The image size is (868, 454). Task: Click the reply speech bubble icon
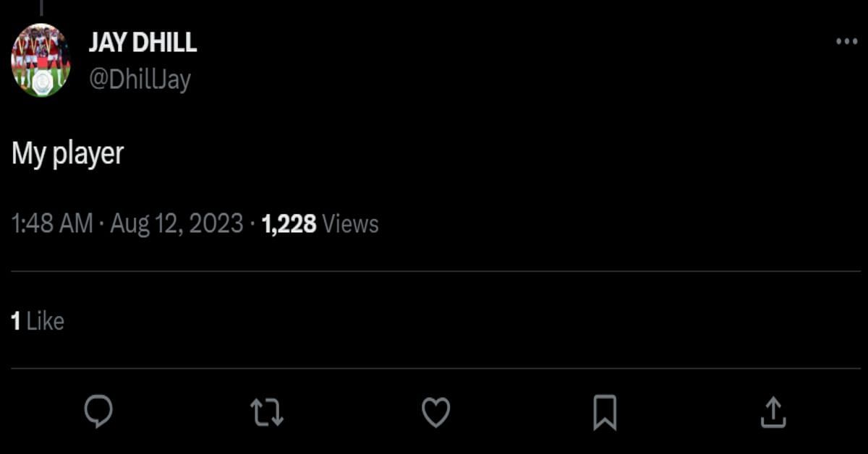pyautogui.click(x=98, y=412)
